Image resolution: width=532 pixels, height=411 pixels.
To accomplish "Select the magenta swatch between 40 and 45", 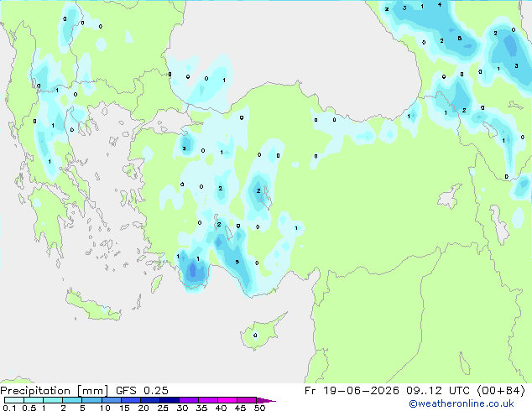I will click(227, 400).
